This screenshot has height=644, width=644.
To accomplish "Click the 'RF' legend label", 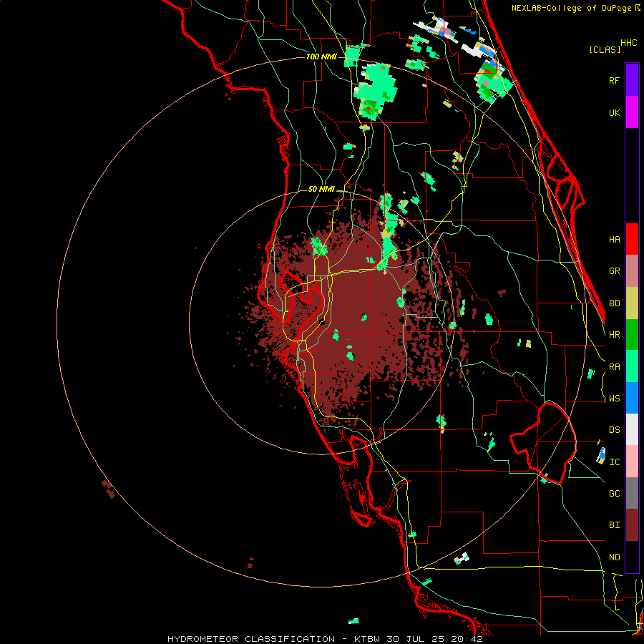I will click(x=614, y=80).
